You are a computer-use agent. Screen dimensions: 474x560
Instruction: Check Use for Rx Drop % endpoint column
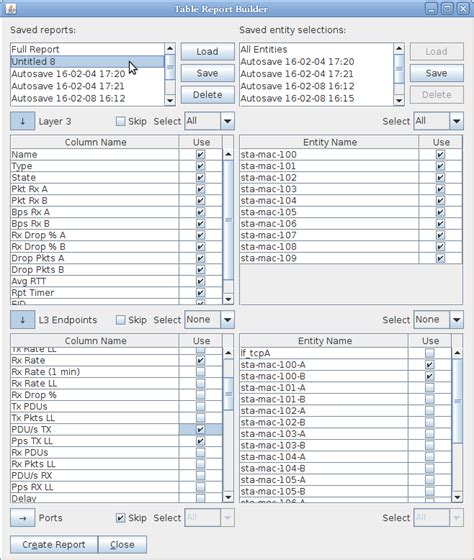[201, 395]
